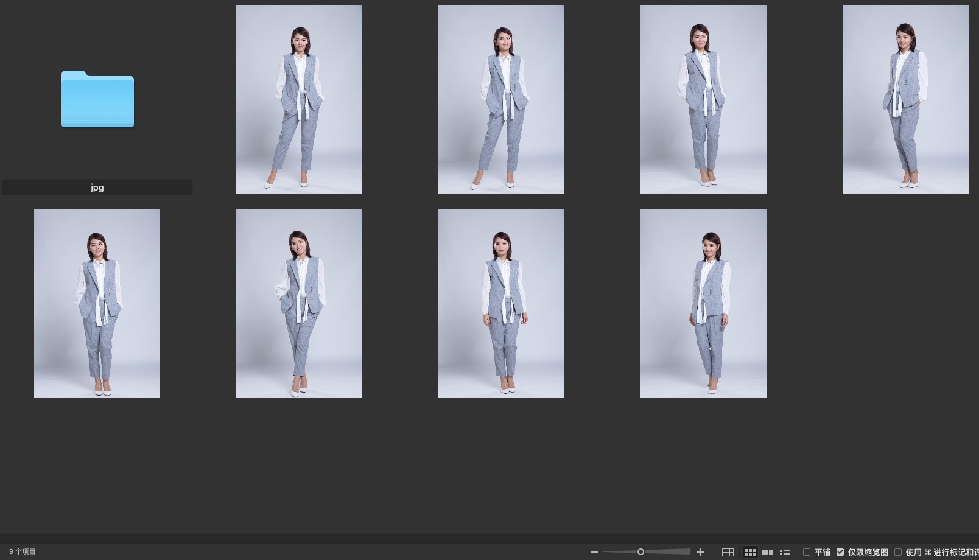Adjust the thumbnail size slider handle
Viewport: 979px width, 560px height.
point(640,552)
